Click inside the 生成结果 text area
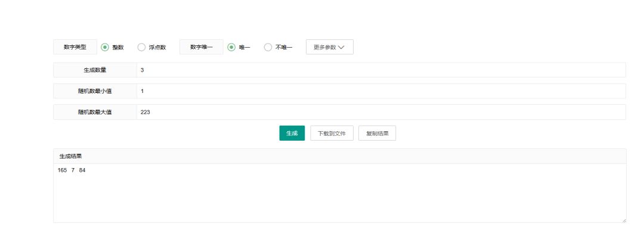 (340, 193)
